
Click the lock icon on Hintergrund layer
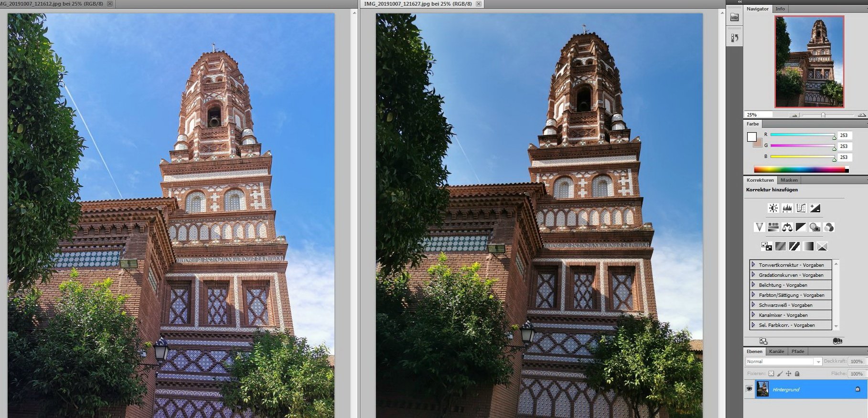coord(857,389)
